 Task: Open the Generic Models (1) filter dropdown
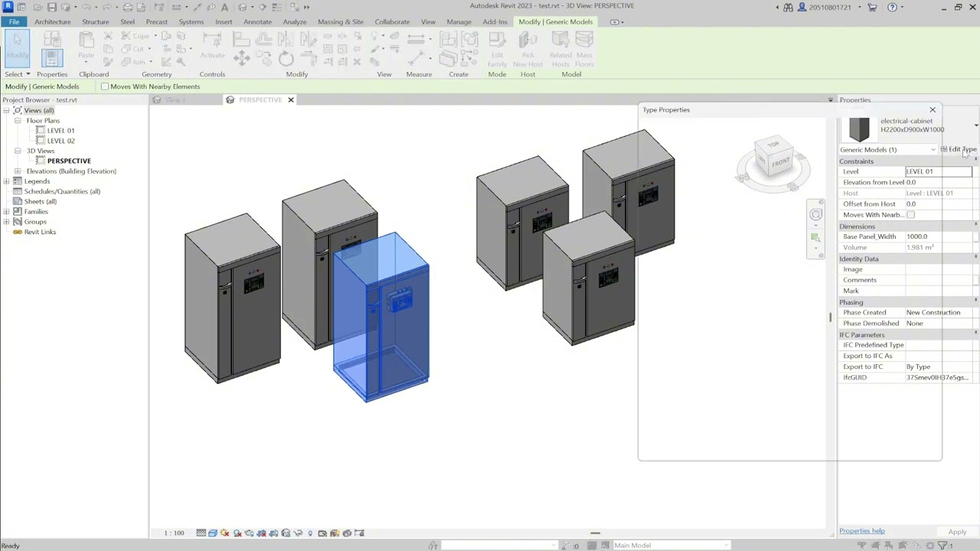[888, 149]
